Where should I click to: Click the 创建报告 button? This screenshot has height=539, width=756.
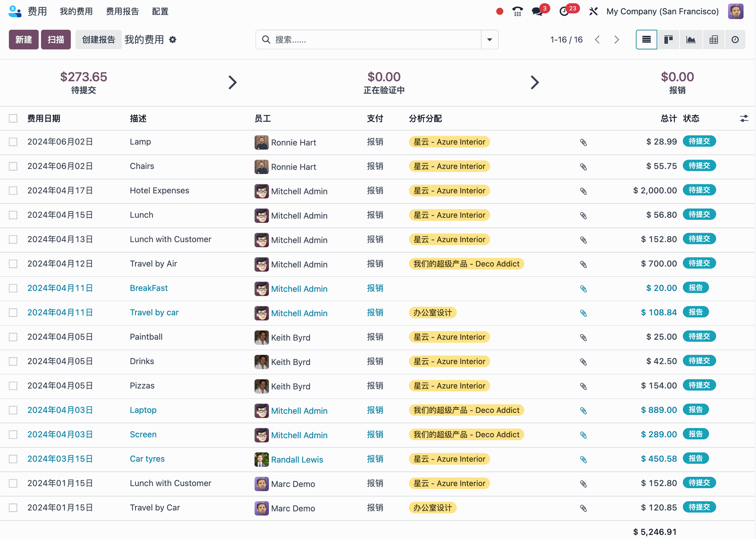(x=98, y=39)
